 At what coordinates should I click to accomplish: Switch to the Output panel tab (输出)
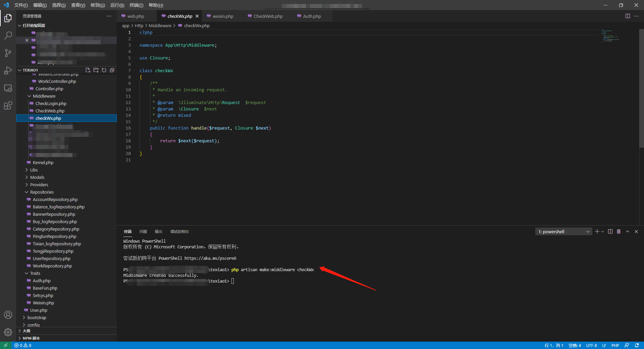pos(158,232)
